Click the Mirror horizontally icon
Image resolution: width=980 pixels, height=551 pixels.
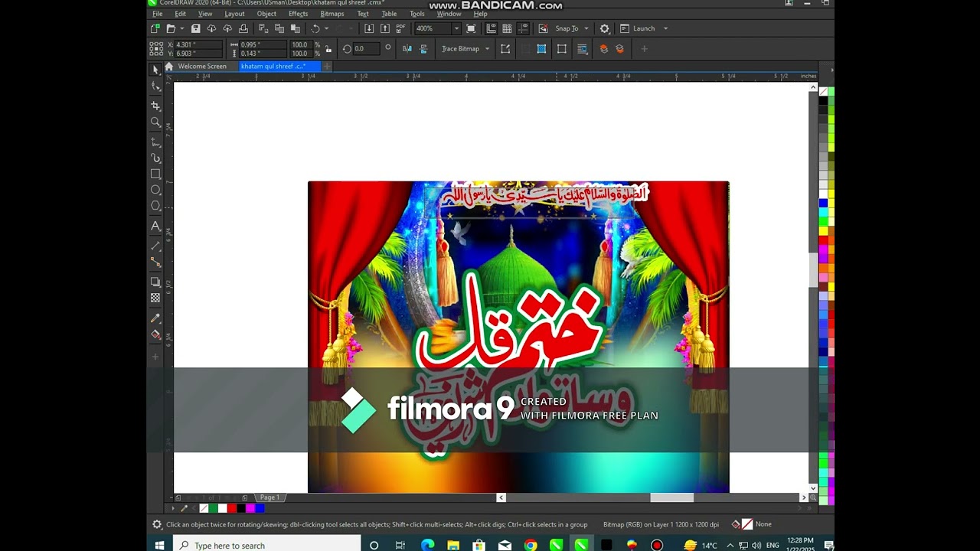[407, 48]
